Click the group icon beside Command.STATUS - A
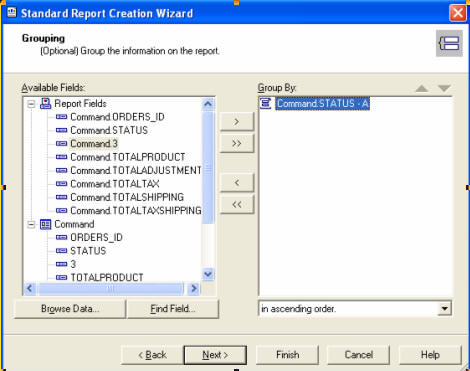The width and height of the screenshot is (470, 371). pyautogui.click(x=266, y=103)
